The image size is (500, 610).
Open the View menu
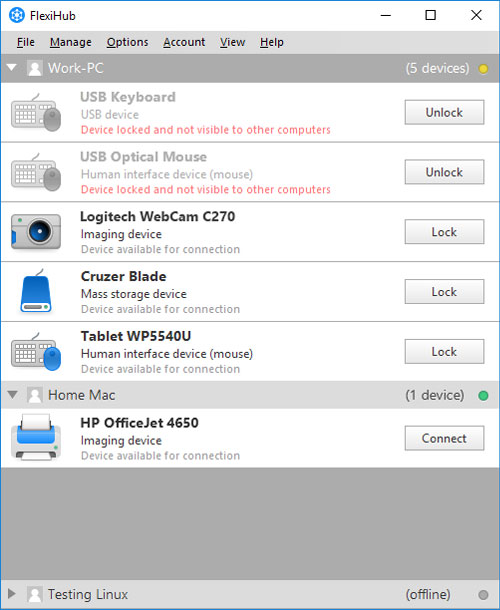pyautogui.click(x=233, y=42)
